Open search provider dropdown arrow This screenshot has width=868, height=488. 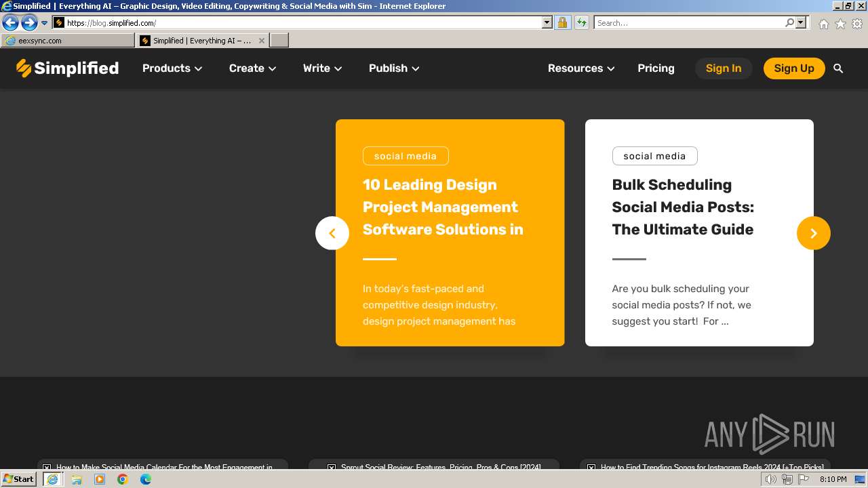tap(801, 22)
